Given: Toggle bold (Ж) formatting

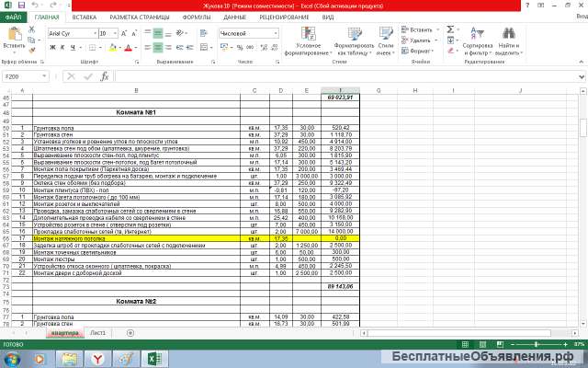Looking at the screenshot, I should tap(51, 47).
